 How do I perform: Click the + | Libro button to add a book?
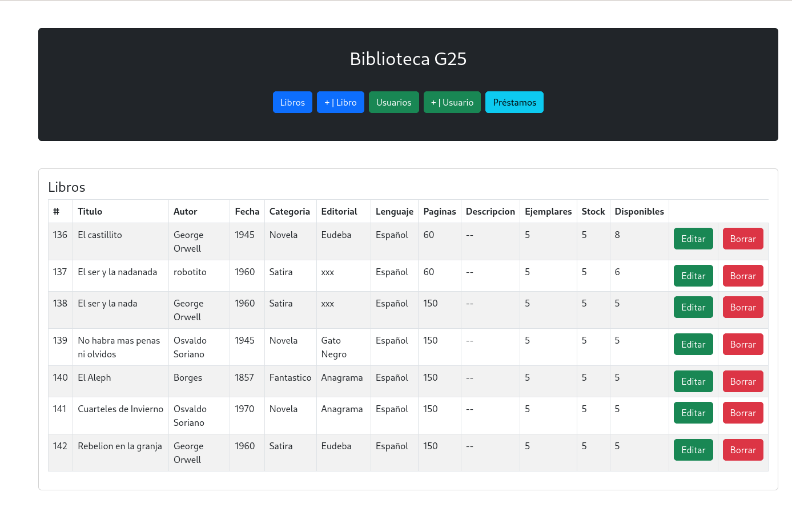tap(340, 102)
